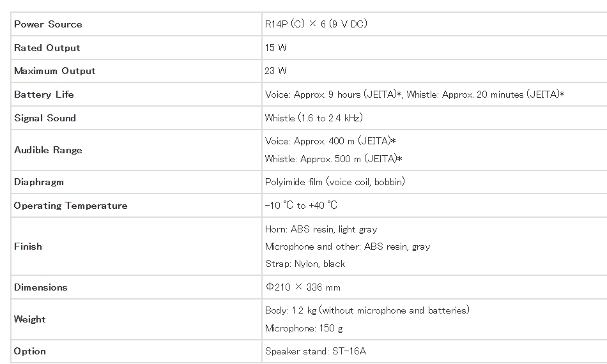Click the Polyimide film value text
Image resolution: width=607 pixels, height=364 pixels.
click(335, 182)
